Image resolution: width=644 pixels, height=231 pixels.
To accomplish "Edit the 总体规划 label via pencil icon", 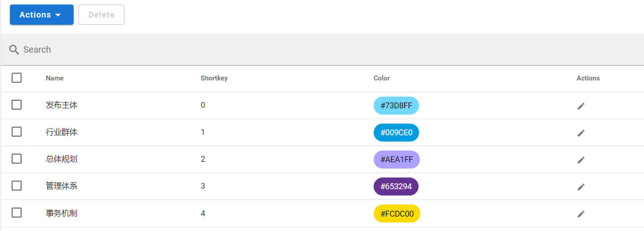I will point(581,160).
